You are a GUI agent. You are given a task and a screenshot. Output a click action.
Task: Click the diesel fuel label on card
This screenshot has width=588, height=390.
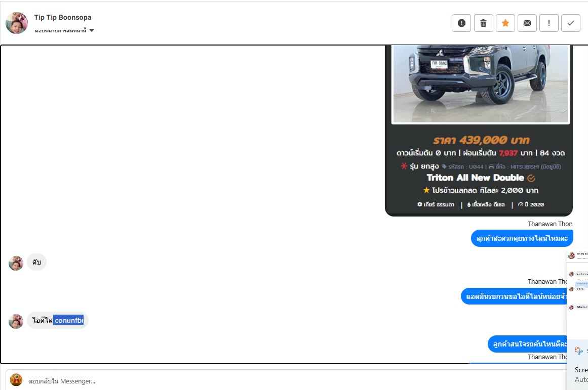tap(486, 204)
